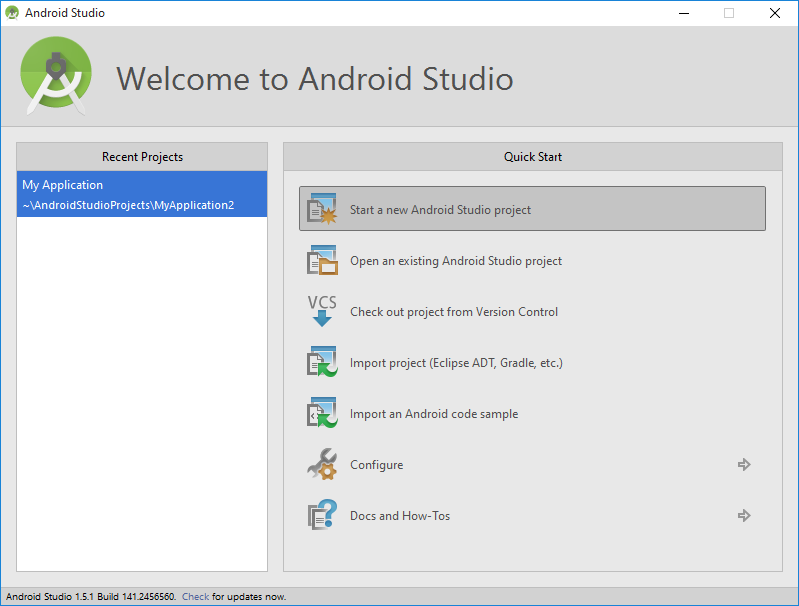Close the Android Studio window
Image resolution: width=799 pixels, height=606 pixels.
tap(775, 13)
